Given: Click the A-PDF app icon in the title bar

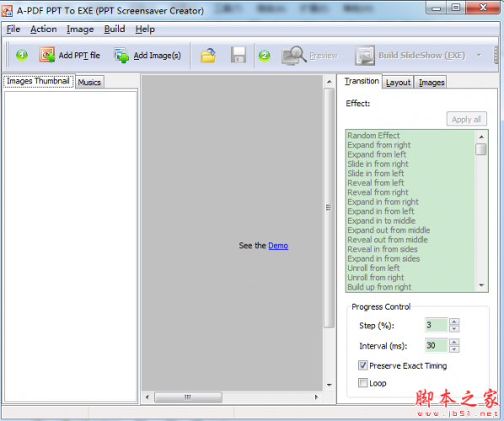Looking at the screenshot, I should (x=7, y=11).
